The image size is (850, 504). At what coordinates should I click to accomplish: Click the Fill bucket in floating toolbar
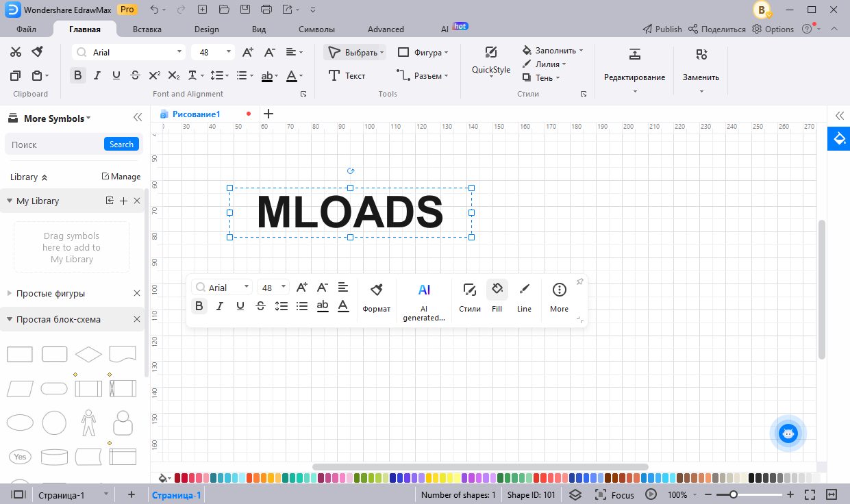pos(497,290)
